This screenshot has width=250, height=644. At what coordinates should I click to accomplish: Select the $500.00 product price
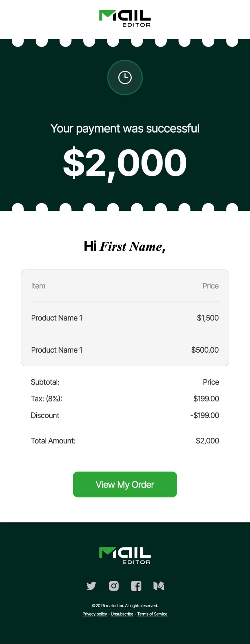click(x=205, y=350)
